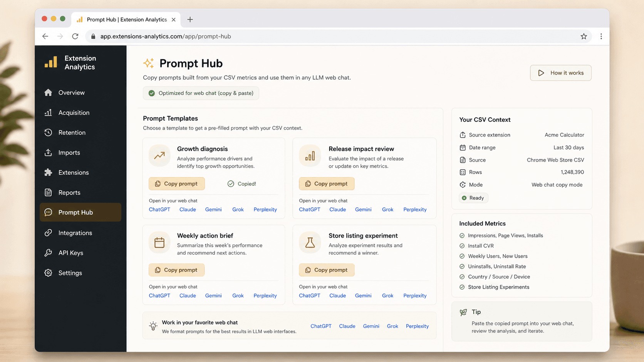The width and height of the screenshot is (644, 362).
Task: Click the site lock icon in address bar
Action: pyautogui.click(x=93, y=37)
